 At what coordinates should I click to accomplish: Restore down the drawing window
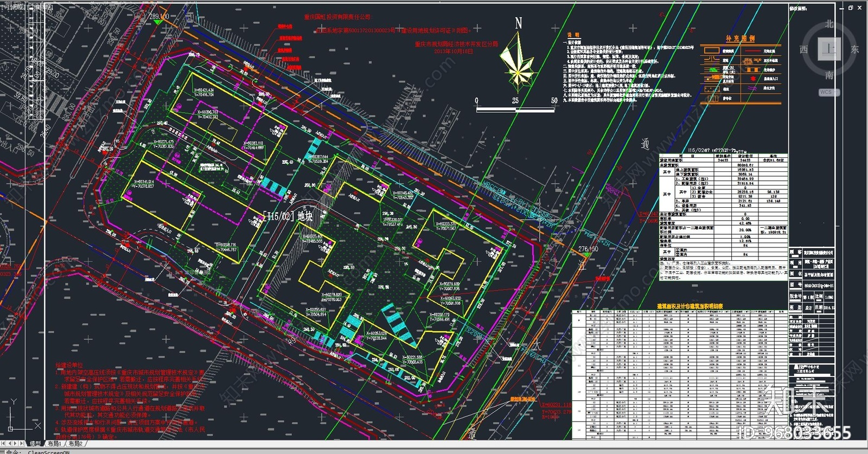[851, 8]
